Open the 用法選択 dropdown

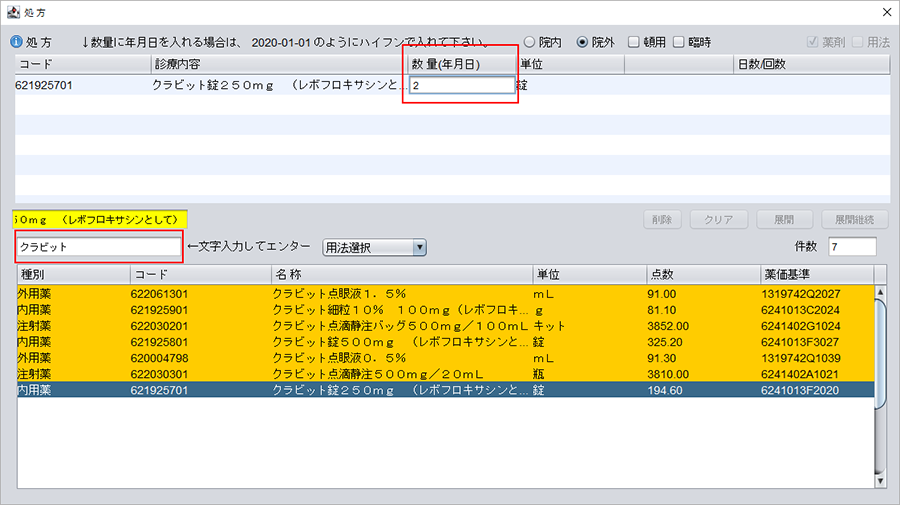point(374,247)
